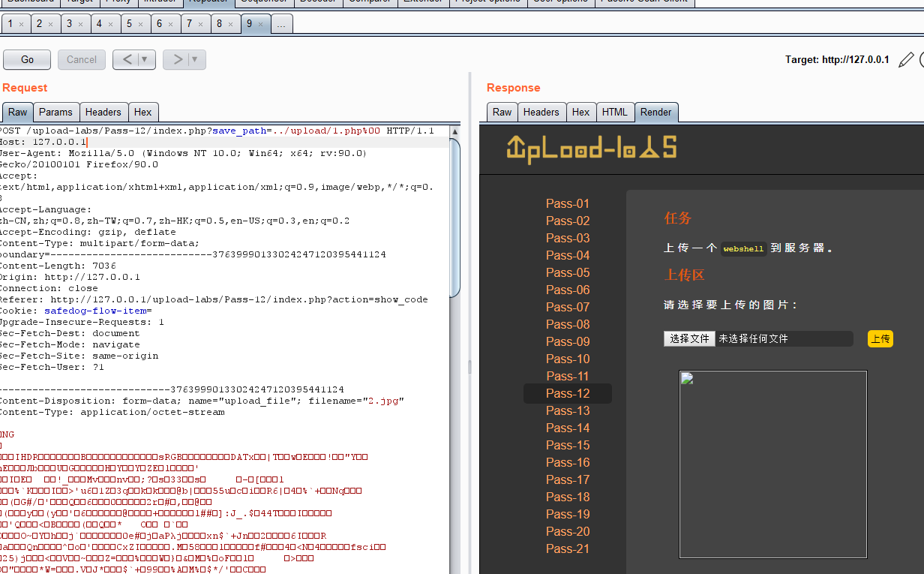
Task: Open Request Hex tab
Action: (x=142, y=112)
